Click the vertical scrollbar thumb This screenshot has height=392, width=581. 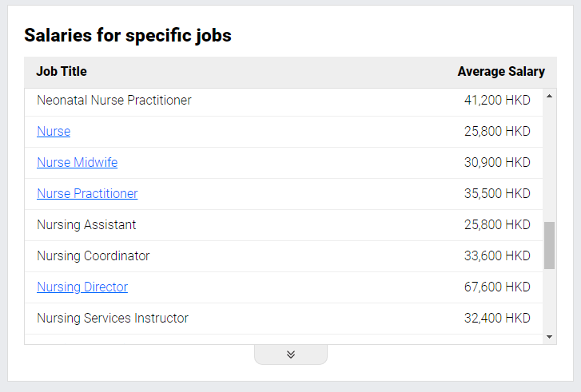(x=549, y=245)
